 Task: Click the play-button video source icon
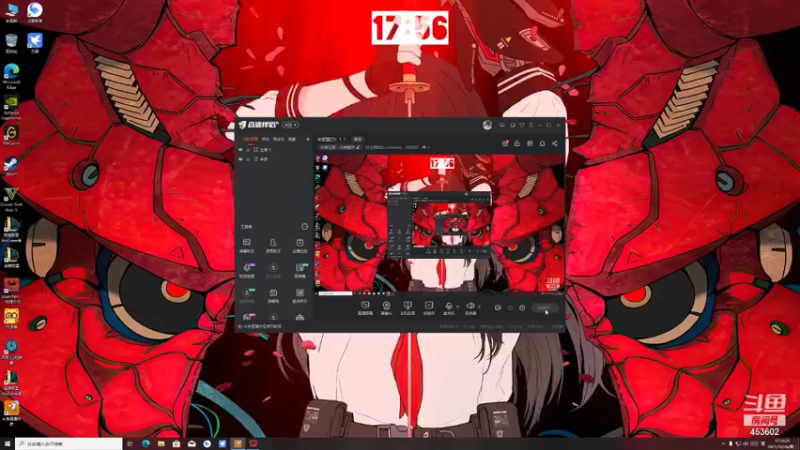429,307
